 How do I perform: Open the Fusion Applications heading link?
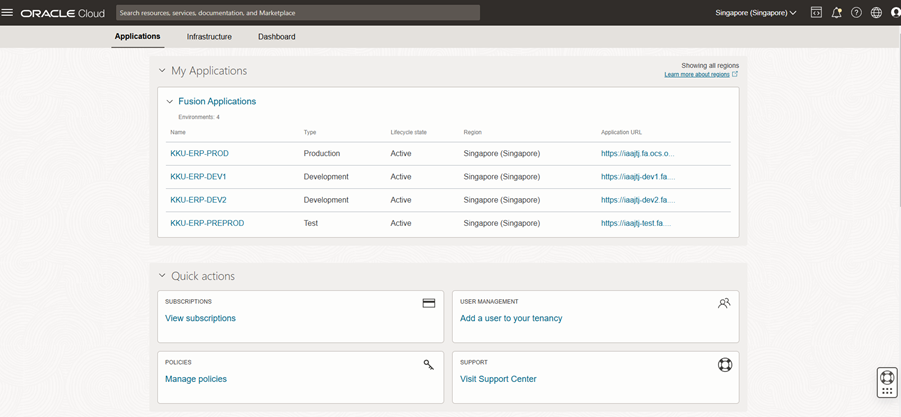[x=217, y=101]
